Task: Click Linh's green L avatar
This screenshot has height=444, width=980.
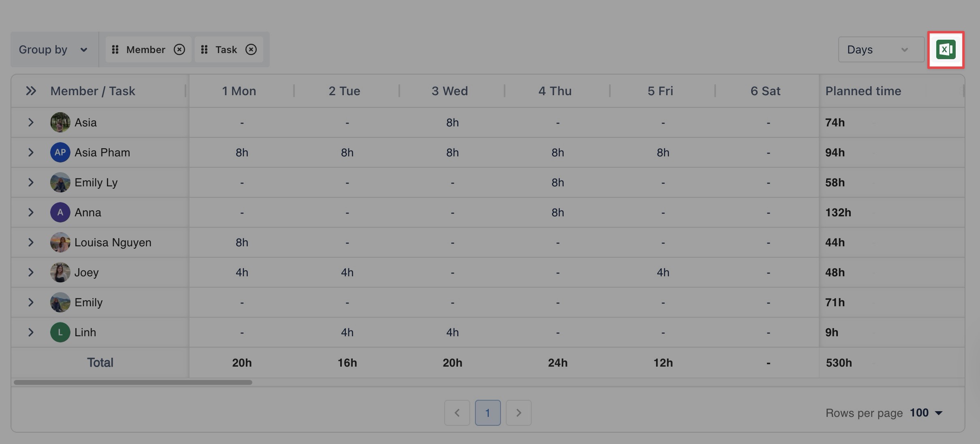Action: pyautogui.click(x=60, y=332)
